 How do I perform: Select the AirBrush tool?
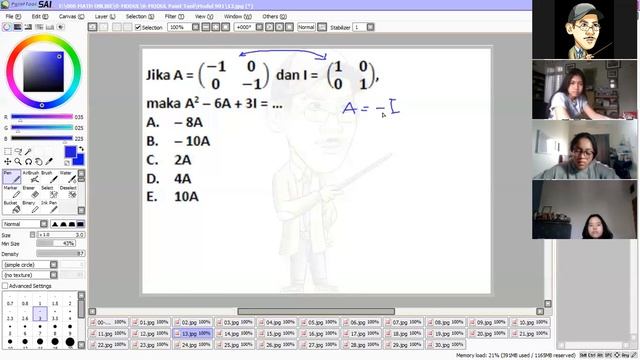(x=31, y=177)
